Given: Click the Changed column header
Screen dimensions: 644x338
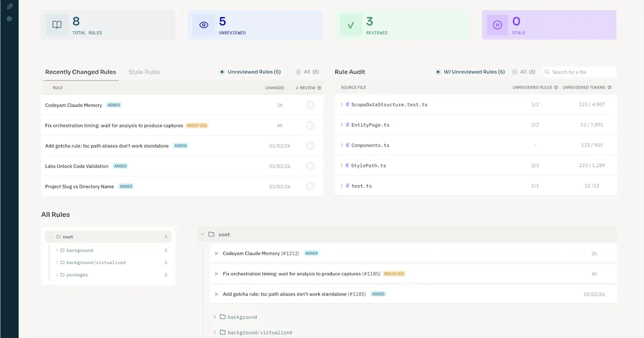Looking at the screenshot, I should click(275, 88).
